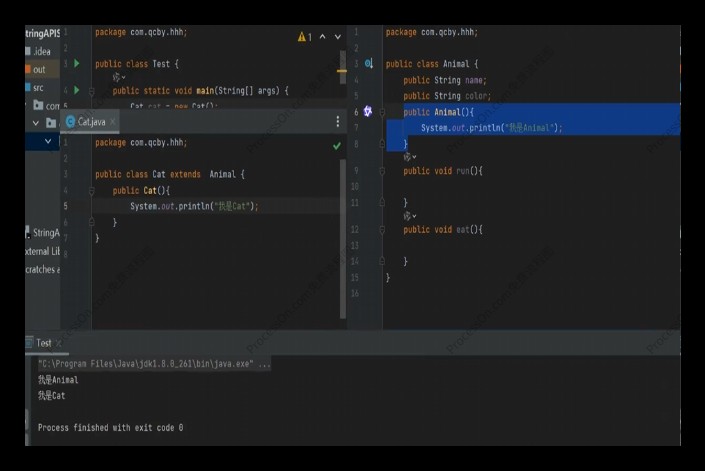Close the Cat.java tab
This screenshot has height=471, width=705.
[x=113, y=121]
